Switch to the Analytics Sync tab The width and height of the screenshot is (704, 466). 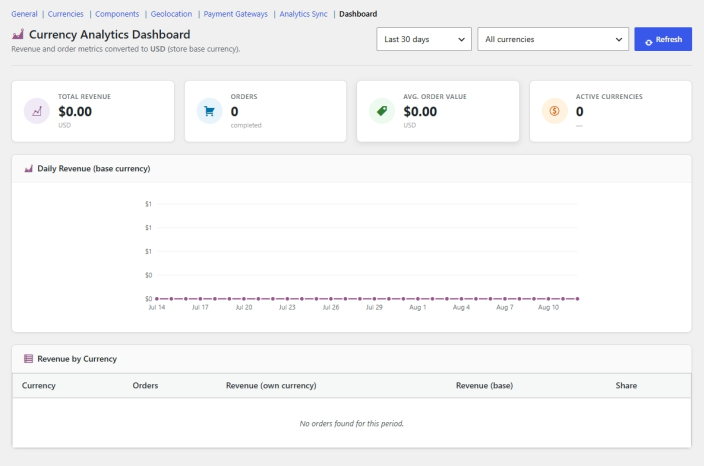(304, 14)
